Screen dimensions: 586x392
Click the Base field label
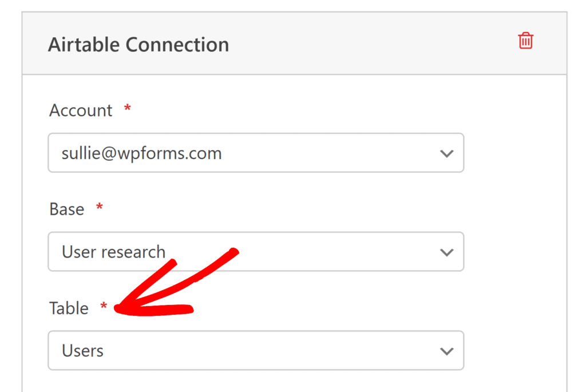click(x=66, y=209)
